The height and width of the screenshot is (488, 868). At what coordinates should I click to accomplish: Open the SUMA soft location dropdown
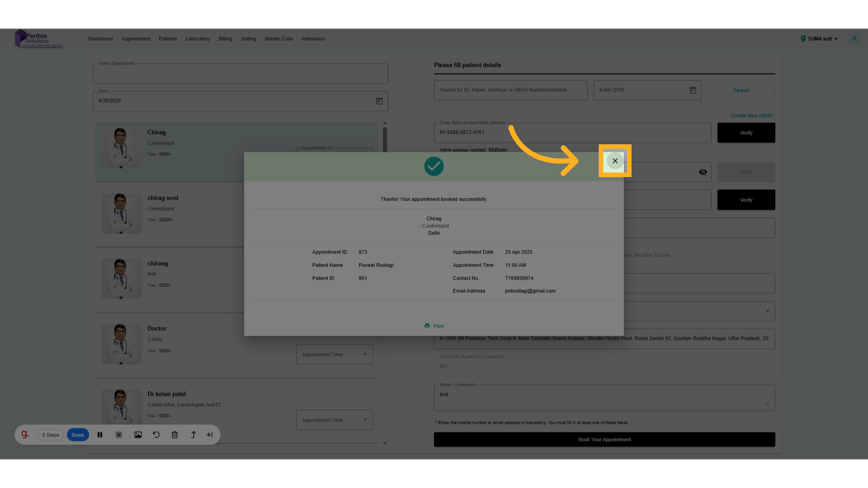tap(821, 39)
